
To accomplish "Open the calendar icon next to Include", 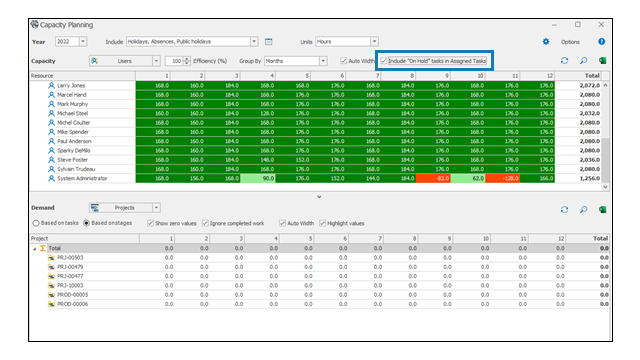I will (268, 42).
